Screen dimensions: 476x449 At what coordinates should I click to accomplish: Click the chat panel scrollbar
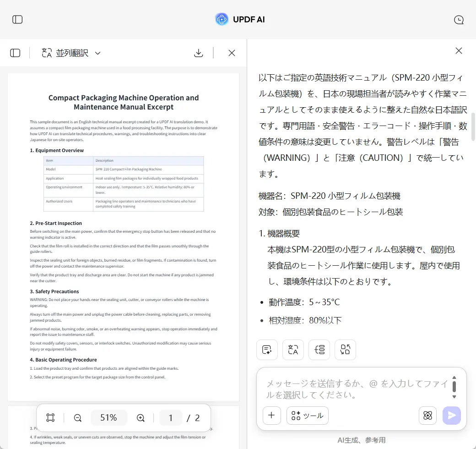473,126
